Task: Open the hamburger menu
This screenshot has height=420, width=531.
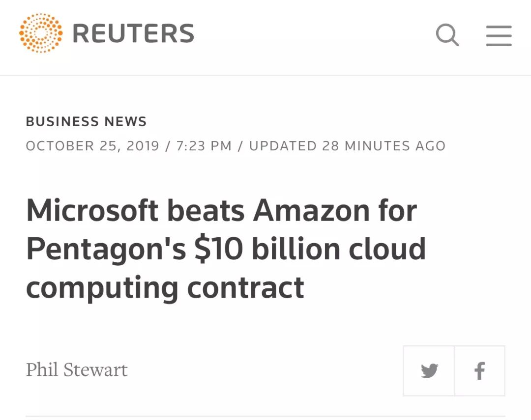Action: (x=499, y=35)
